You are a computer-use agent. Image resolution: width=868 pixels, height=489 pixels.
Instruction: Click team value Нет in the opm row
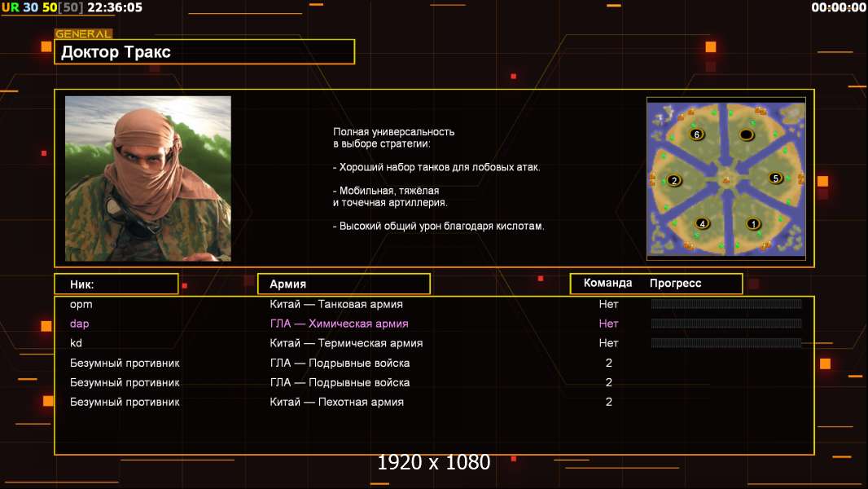click(608, 304)
